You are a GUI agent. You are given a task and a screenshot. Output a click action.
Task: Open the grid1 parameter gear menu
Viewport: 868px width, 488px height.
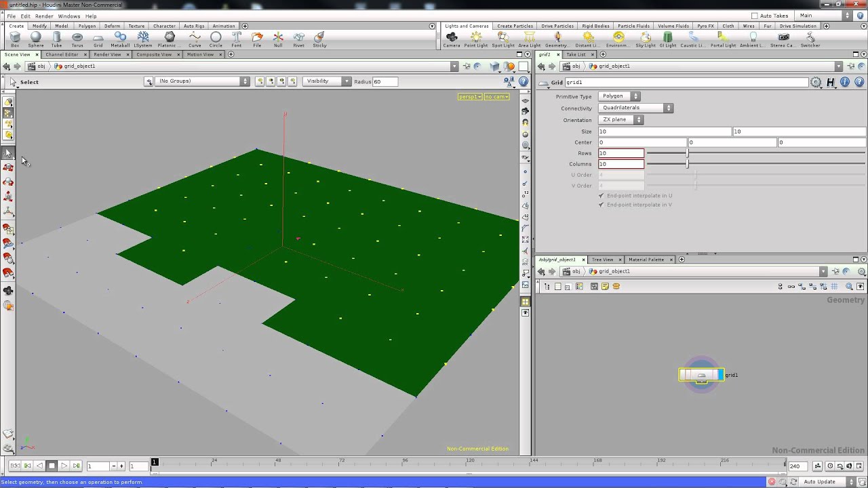[816, 83]
